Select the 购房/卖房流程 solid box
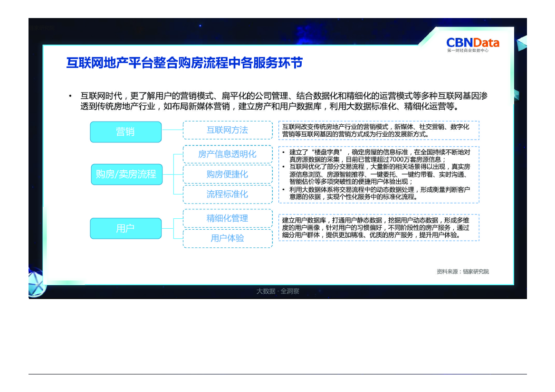Image resolution: width=555 pixels, height=392 pixels. 126,174
